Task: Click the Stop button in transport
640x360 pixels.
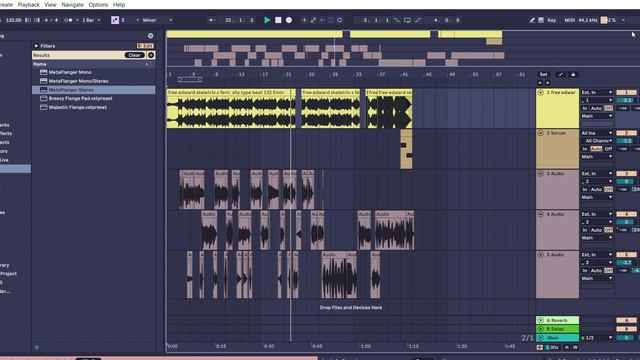Action: coord(278,20)
